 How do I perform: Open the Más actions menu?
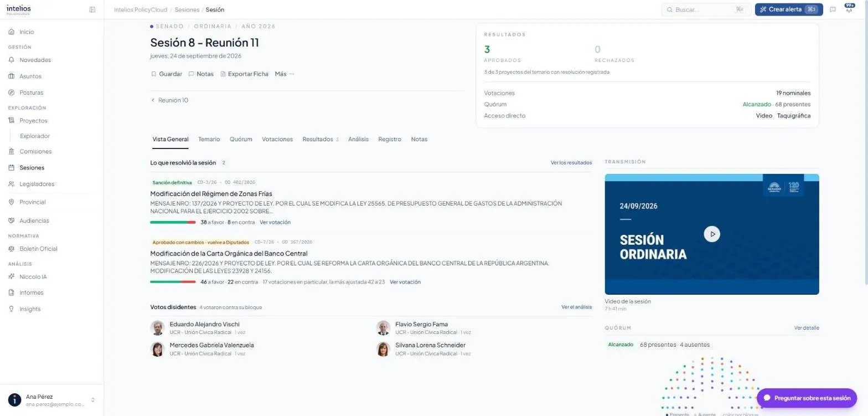pos(285,74)
